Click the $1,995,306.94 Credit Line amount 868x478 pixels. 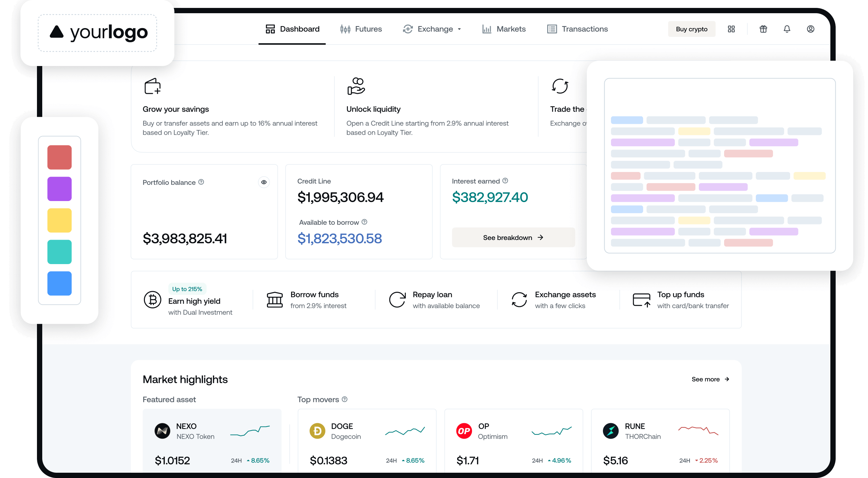(340, 197)
